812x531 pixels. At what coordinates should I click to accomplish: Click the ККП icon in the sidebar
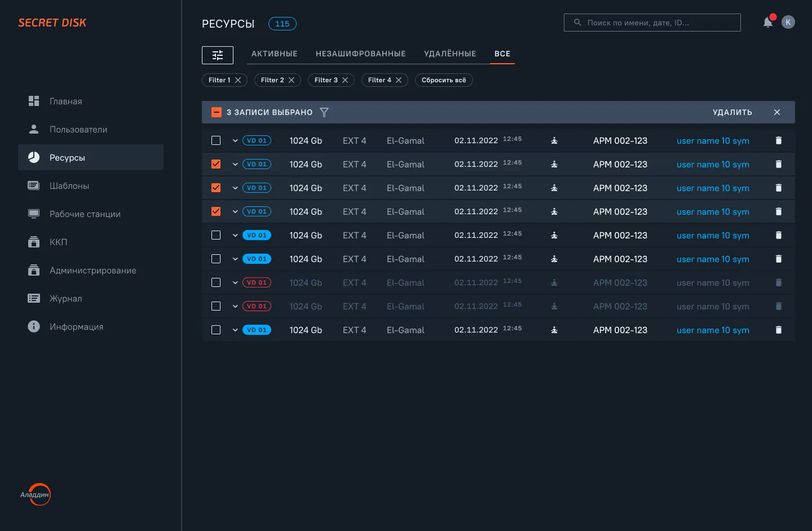coord(34,242)
